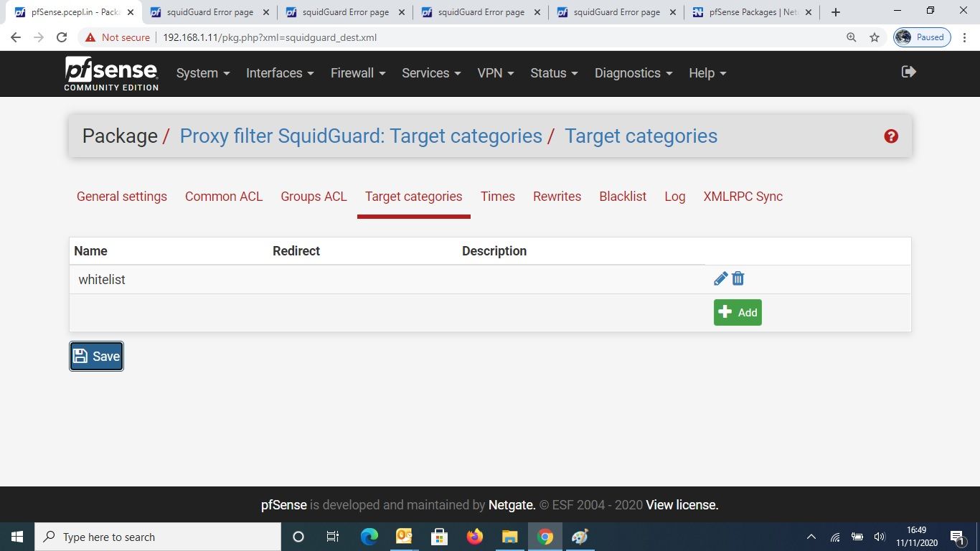Expand the Services menu

(x=432, y=73)
